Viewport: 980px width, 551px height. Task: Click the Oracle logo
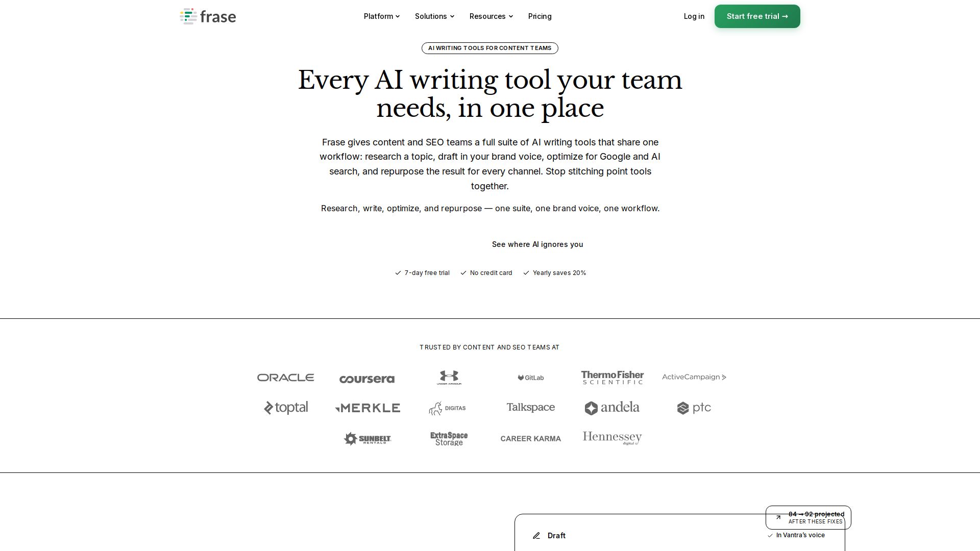click(x=286, y=378)
